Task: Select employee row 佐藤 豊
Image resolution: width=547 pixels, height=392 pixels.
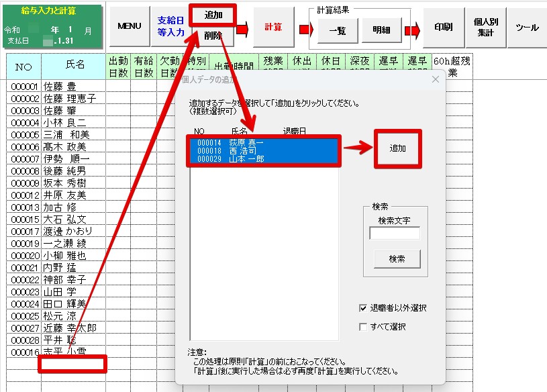Action: click(x=60, y=86)
